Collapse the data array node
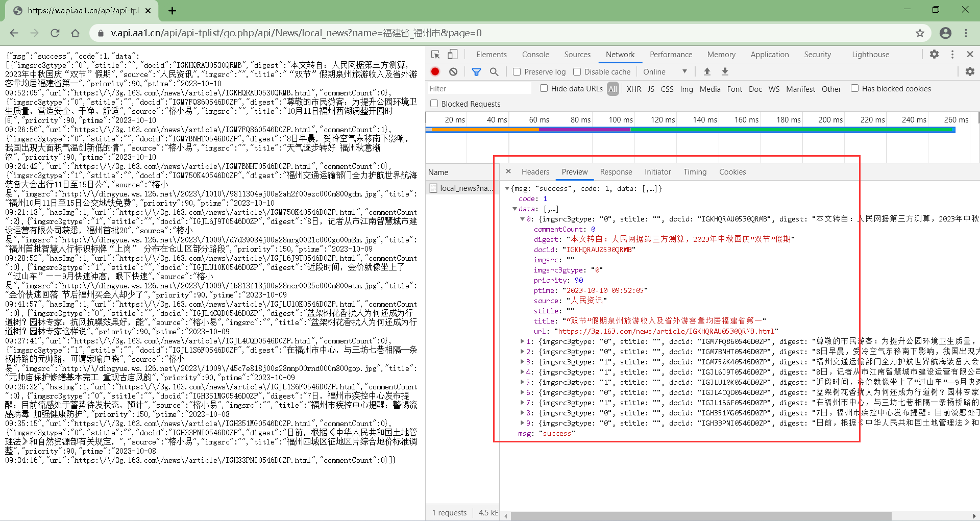Screen dimensions: 980x521 514,209
